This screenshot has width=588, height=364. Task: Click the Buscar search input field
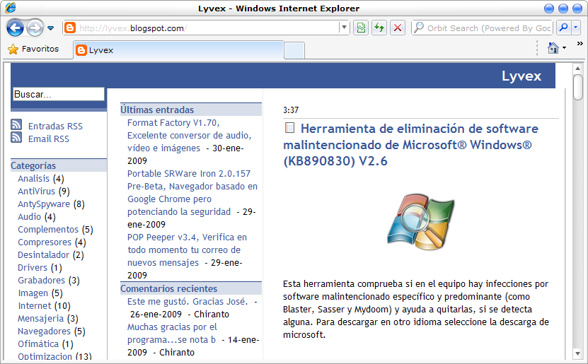point(58,94)
